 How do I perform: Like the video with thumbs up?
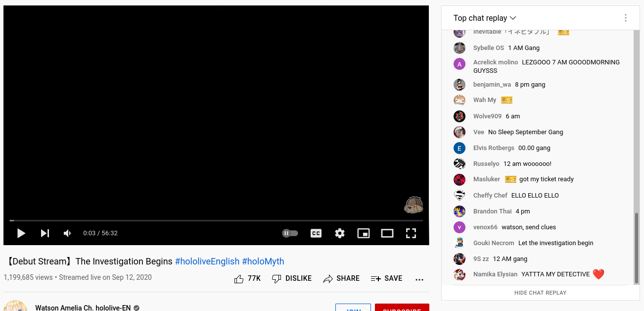click(239, 279)
